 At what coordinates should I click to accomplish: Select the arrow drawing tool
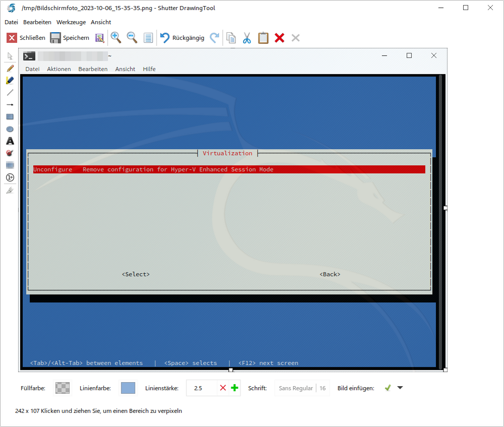(x=10, y=105)
